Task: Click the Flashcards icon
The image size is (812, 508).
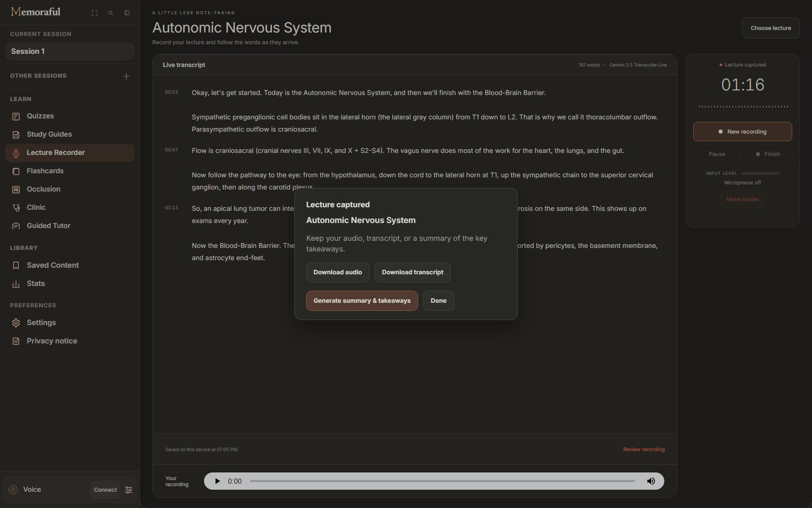Action: [16, 171]
